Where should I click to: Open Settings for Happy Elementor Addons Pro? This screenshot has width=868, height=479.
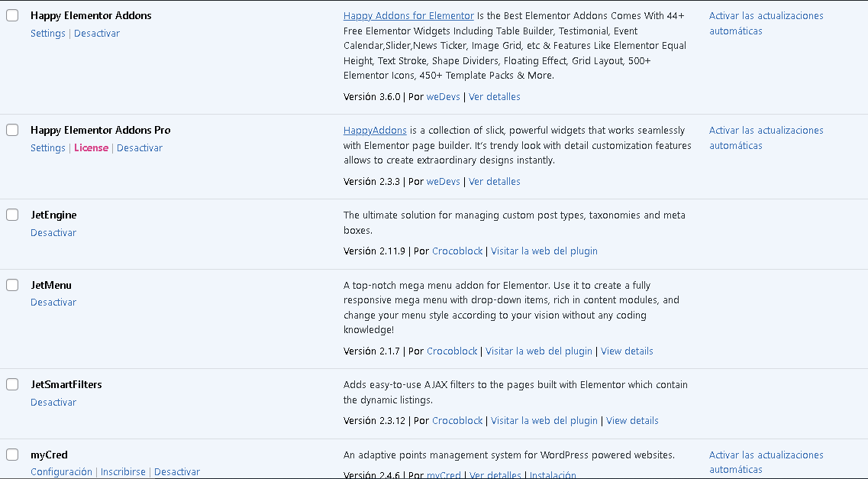tap(47, 148)
